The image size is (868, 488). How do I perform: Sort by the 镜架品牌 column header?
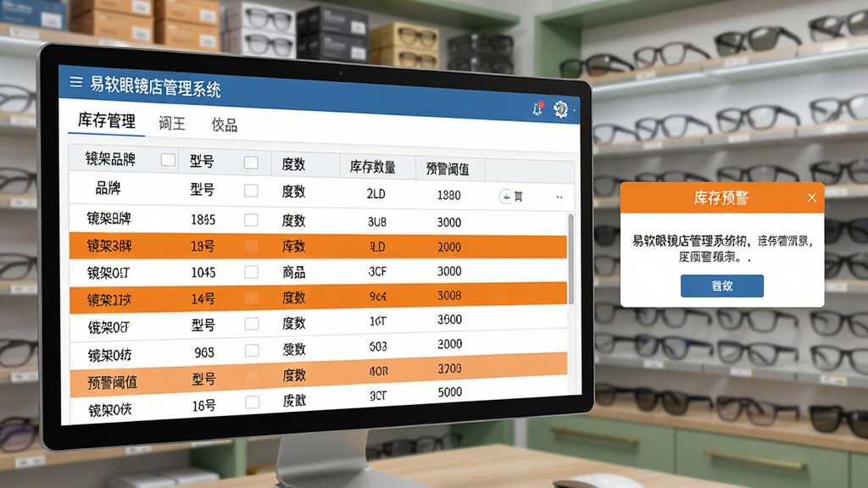coord(110,159)
